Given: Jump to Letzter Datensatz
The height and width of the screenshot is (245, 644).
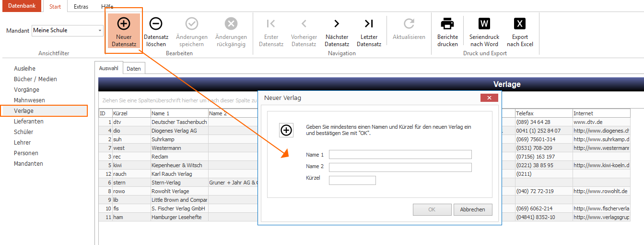Looking at the screenshot, I should [x=369, y=32].
